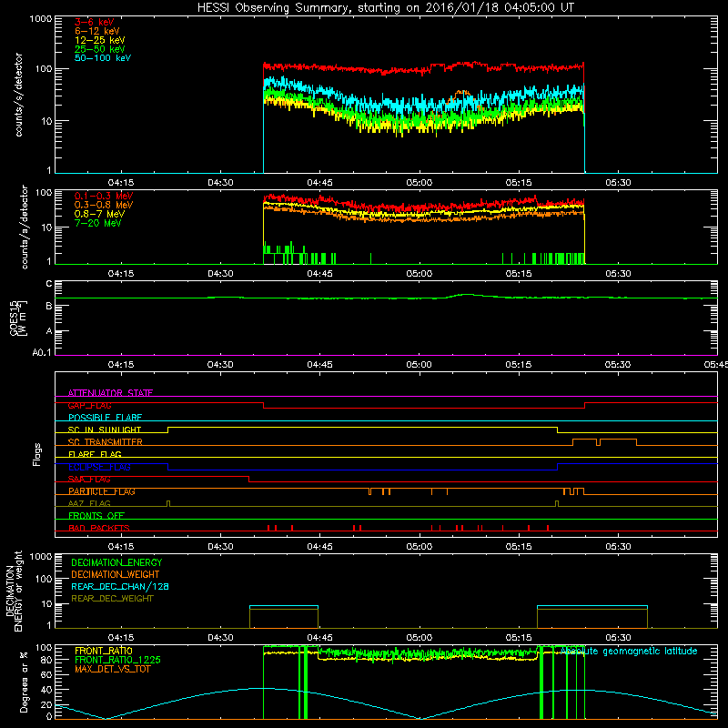728x728 pixels.
Task: Select the 50-100 keV legend label
Action: point(103,58)
